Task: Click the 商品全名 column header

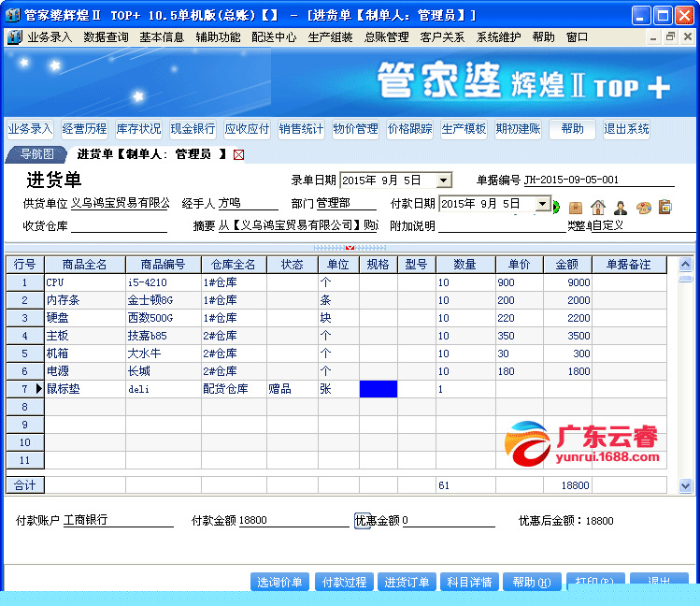Action: [x=85, y=265]
